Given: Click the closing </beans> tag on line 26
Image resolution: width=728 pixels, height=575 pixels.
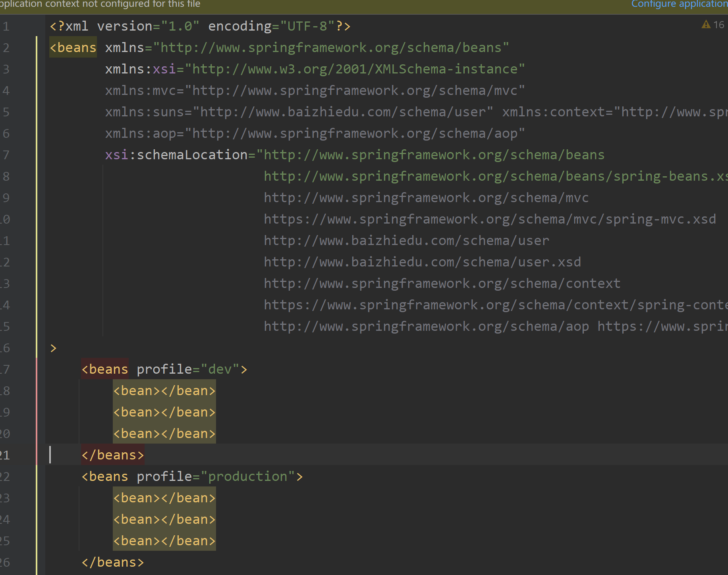Looking at the screenshot, I should [x=113, y=562].
